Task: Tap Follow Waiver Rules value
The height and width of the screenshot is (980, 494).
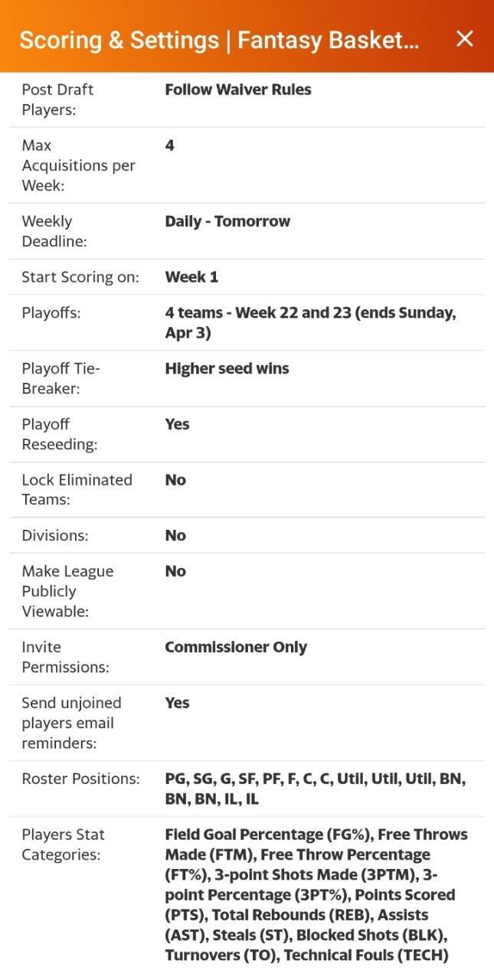Action: point(237,90)
